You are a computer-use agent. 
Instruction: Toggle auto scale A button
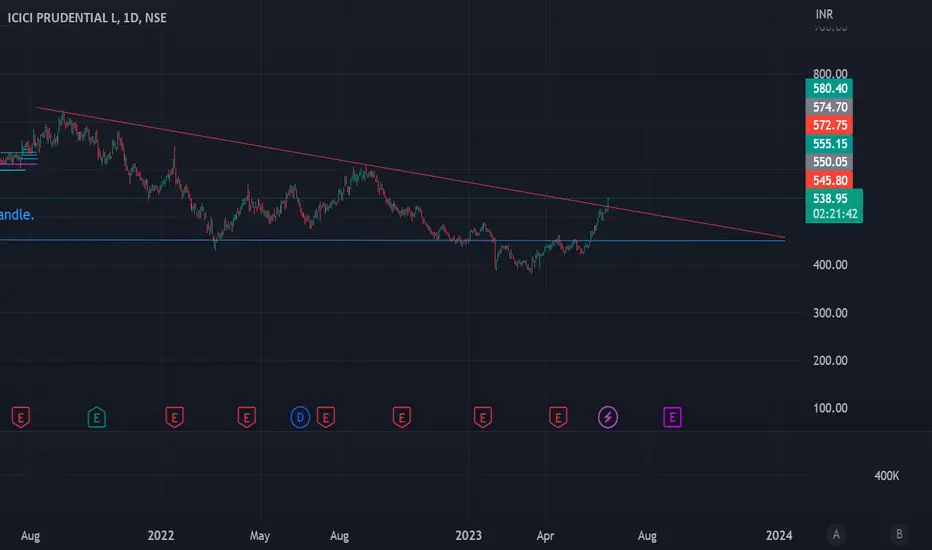tap(836, 535)
